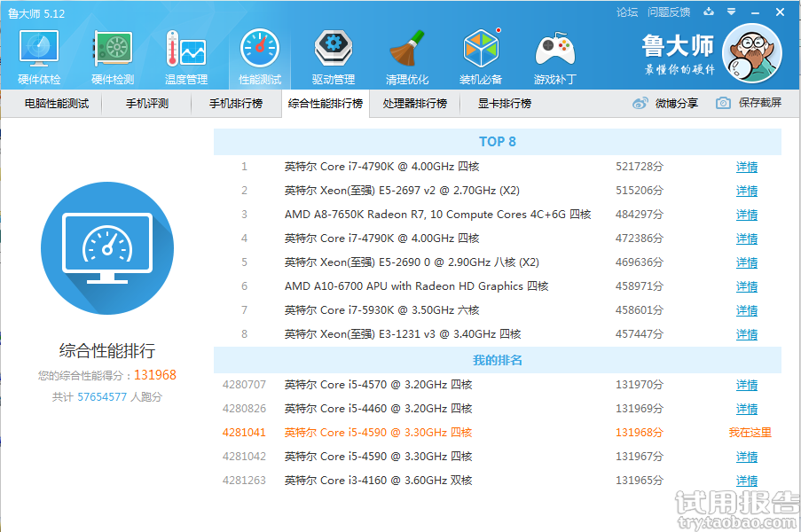
Task: Open 详情 for Core i5-4570 row
Action: 747,386
